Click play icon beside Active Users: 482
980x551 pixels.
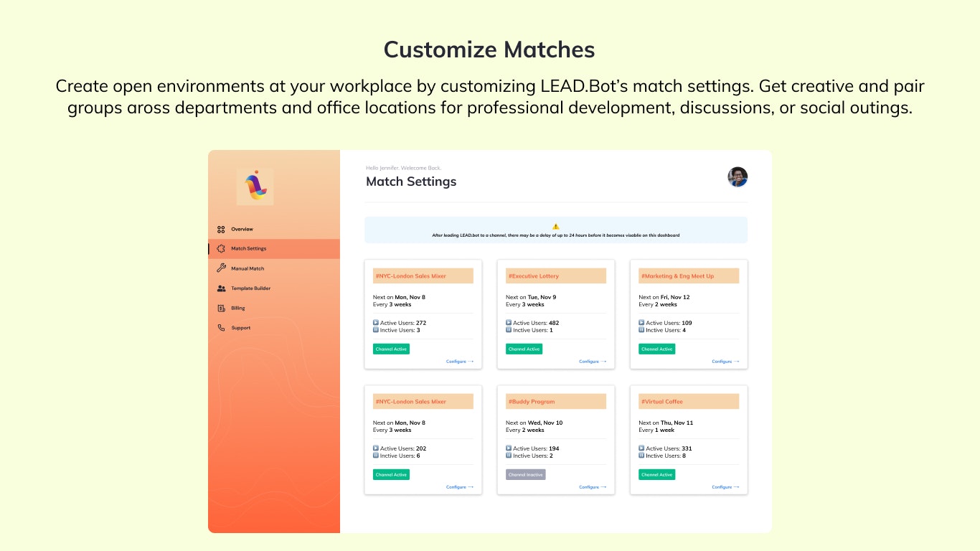point(509,323)
